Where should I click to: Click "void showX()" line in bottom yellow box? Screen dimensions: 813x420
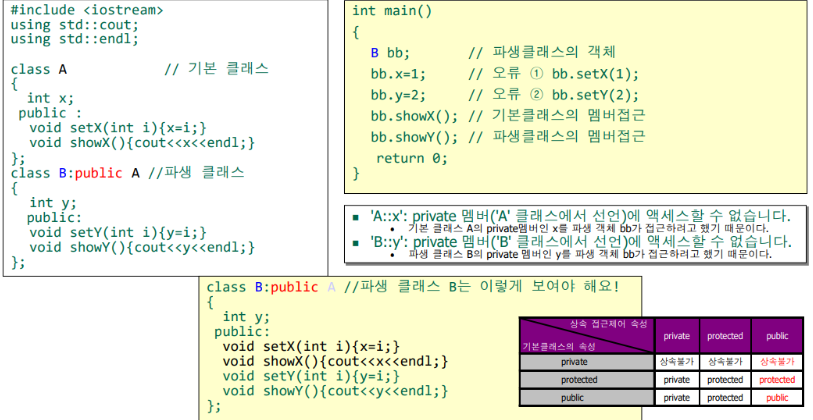tap(335, 361)
